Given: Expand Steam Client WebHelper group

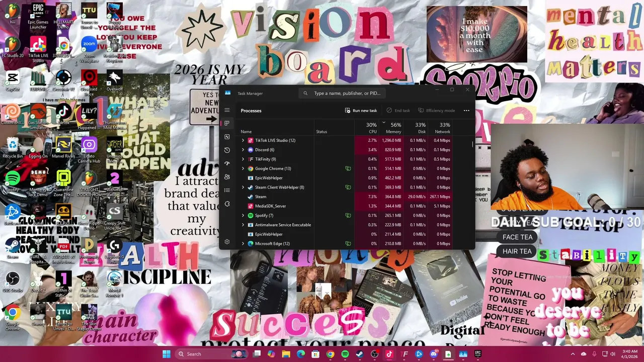Looking at the screenshot, I should click(243, 187).
